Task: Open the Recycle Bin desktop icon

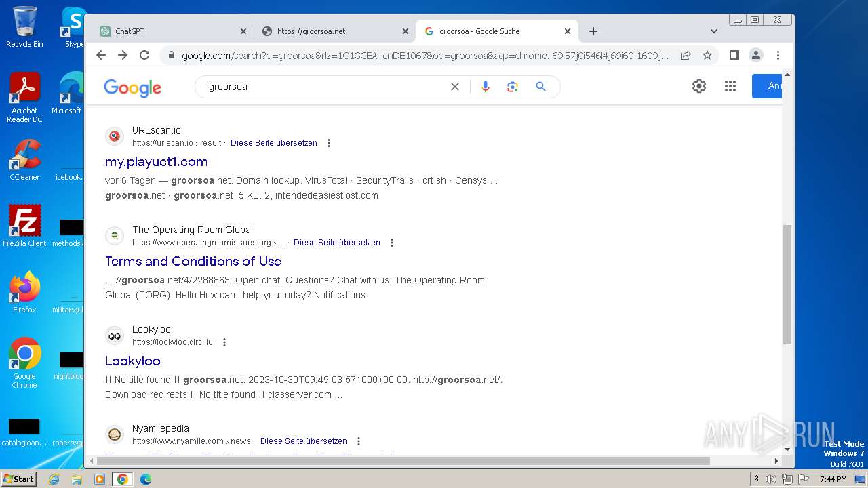Action: pos(24,27)
